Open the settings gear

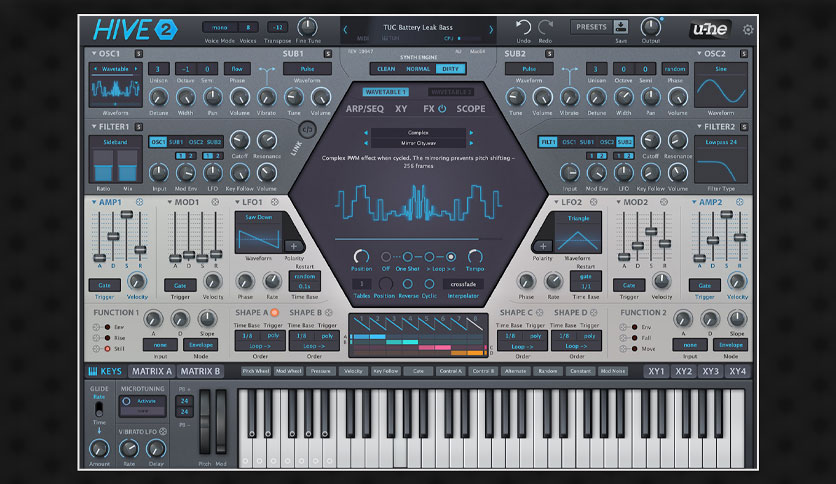click(x=748, y=30)
